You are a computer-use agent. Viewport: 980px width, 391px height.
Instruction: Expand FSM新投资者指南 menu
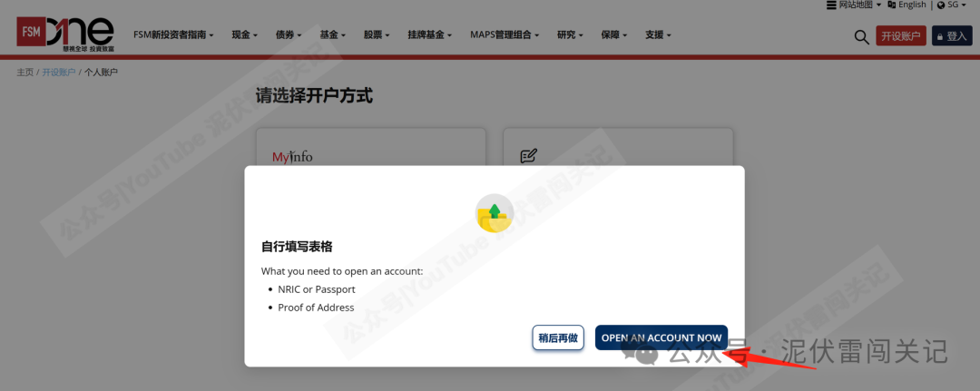click(173, 35)
